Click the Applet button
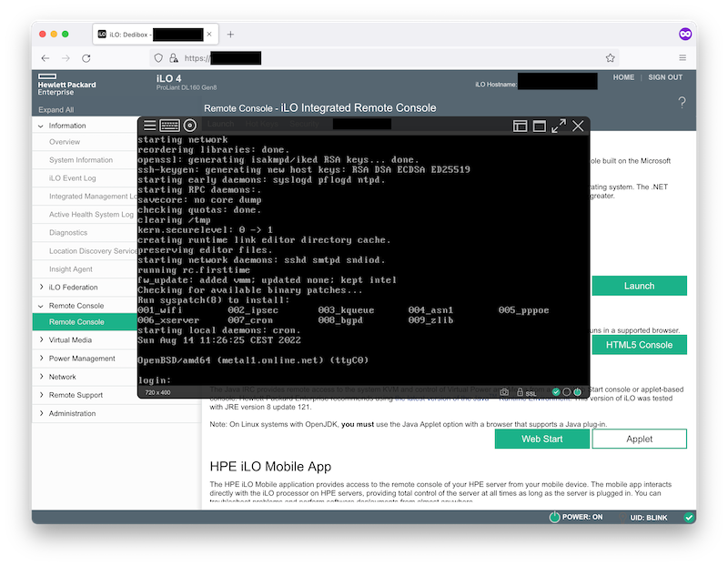Screen dimensions: 728x566 click(x=640, y=439)
